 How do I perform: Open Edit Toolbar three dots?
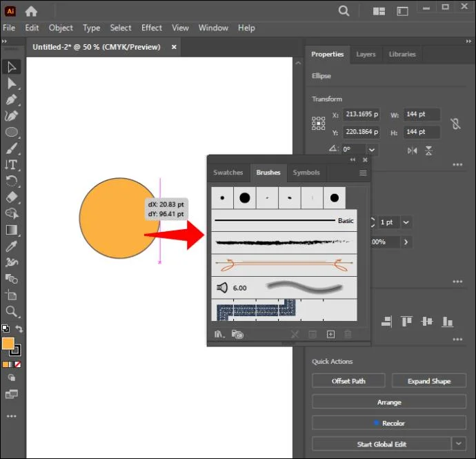12,416
